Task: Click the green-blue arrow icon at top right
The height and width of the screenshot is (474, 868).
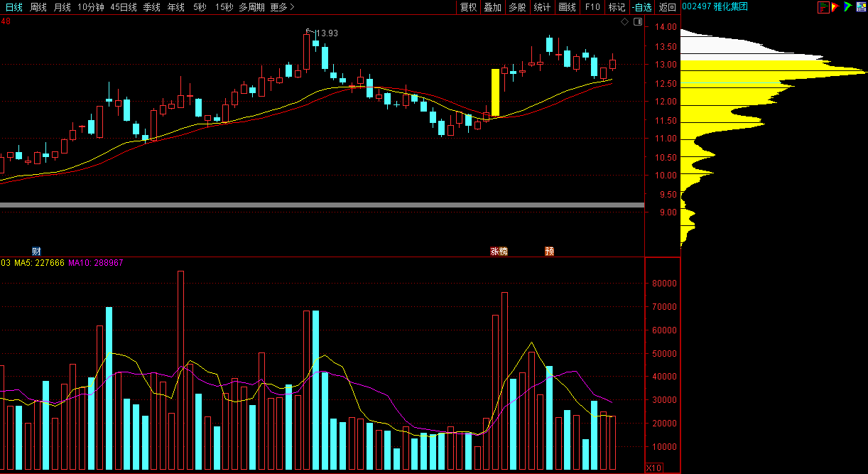Action: [847, 7]
